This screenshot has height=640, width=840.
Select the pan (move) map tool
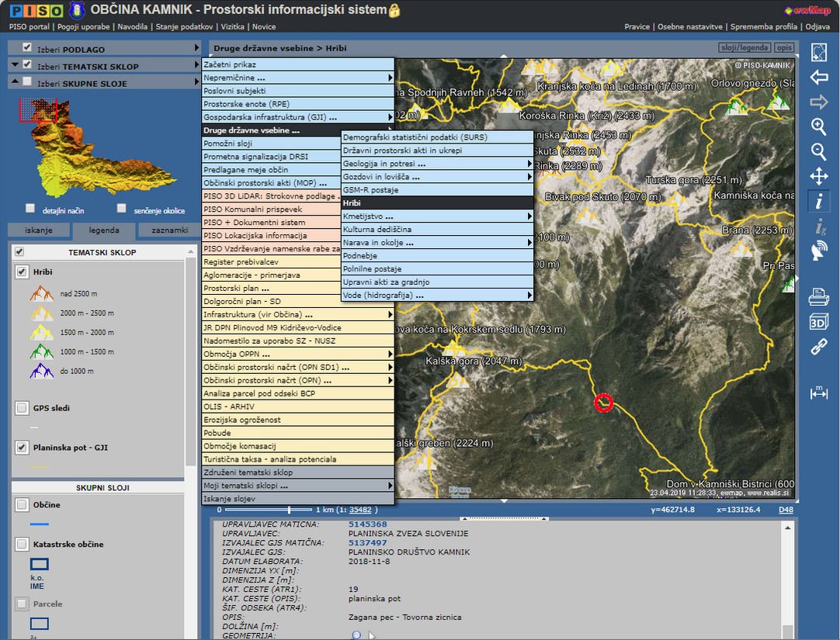tap(818, 176)
